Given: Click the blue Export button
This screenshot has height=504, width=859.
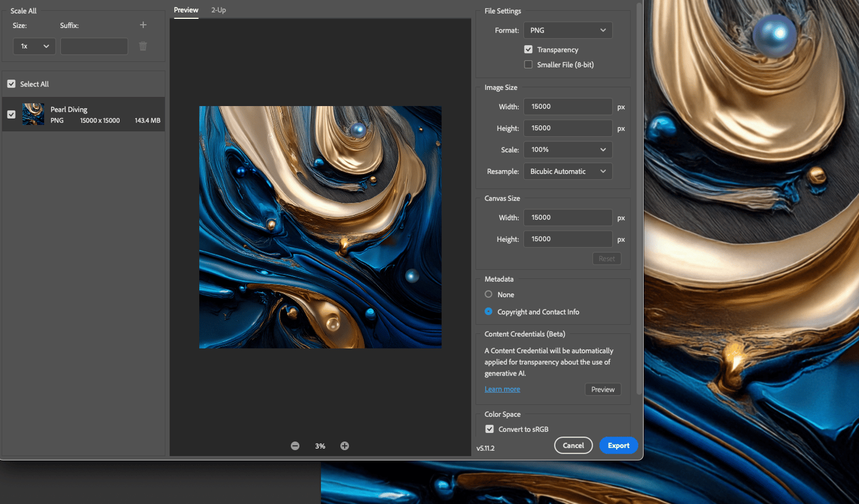Looking at the screenshot, I should tap(618, 445).
